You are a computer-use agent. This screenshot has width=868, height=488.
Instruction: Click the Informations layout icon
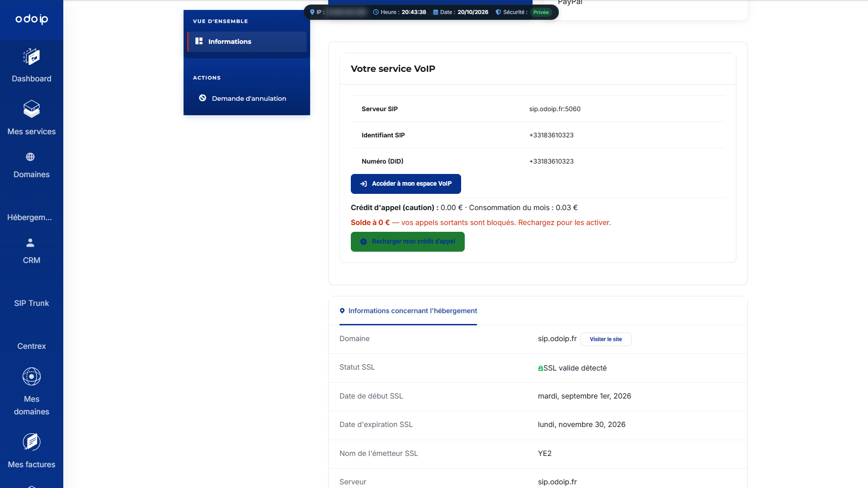tap(199, 41)
